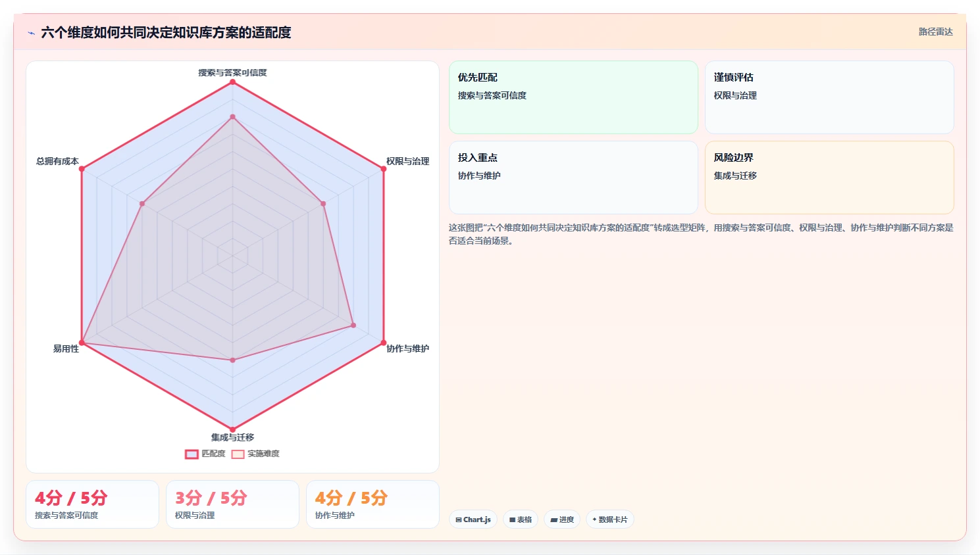This screenshot has height=555, width=980.
Task: Click the lightning icon beside the page title
Action: [x=31, y=33]
